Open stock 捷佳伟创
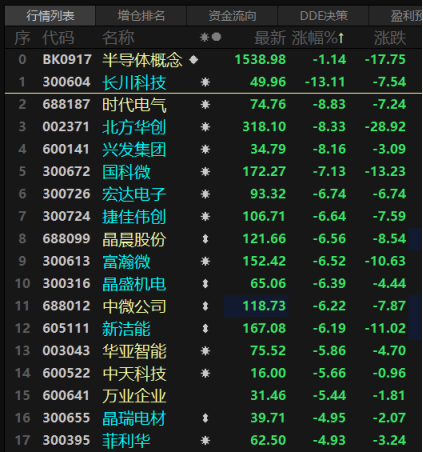423x452 pixels. [134, 217]
